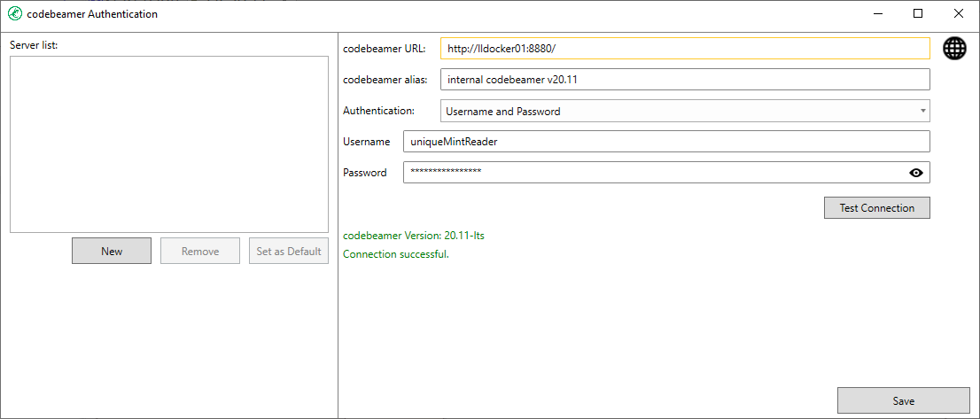Click the Remove server button
This screenshot has height=419, width=980.
[200, 251]
